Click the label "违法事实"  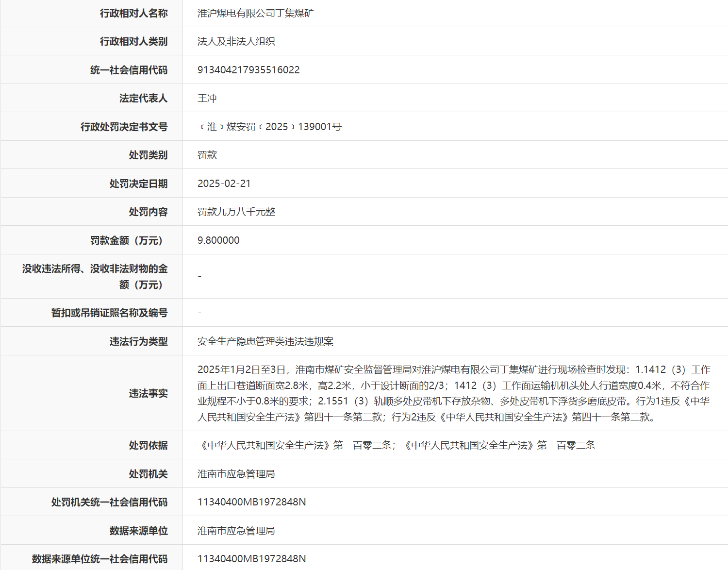(x=148, y=393)
